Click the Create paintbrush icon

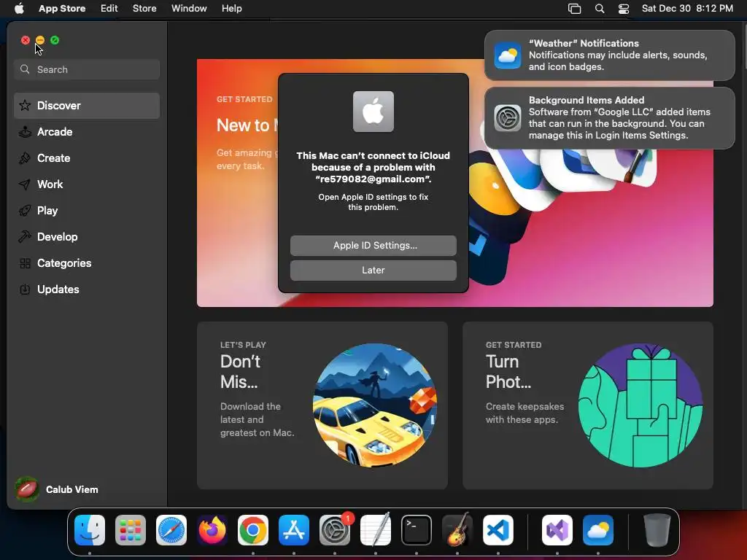tap(25, 158)
